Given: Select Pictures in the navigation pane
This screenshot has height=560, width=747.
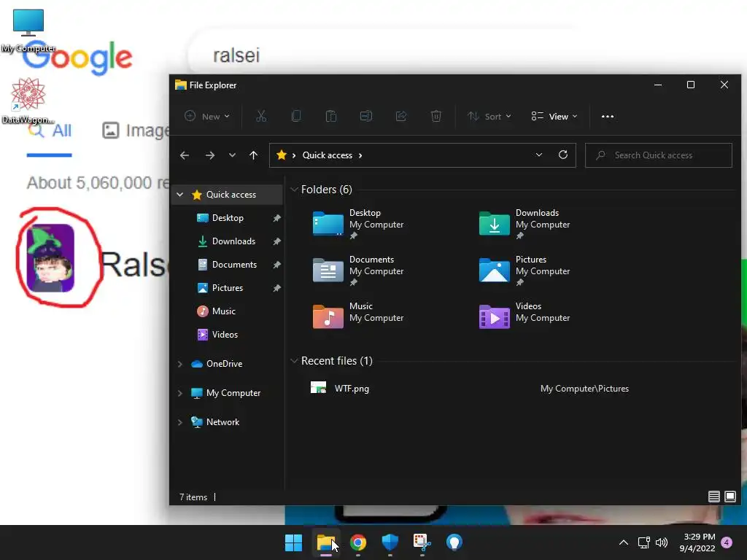Looking at the screenshot, I should [x=228, y=288].
